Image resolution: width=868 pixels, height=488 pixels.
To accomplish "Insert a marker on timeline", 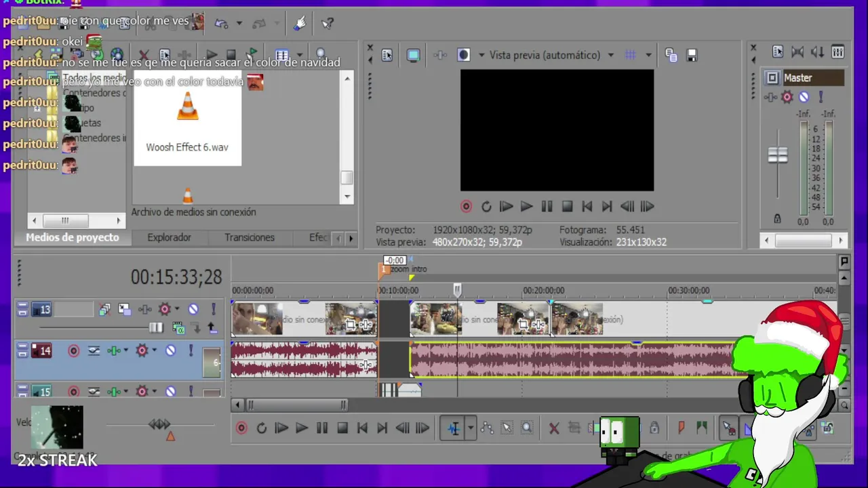I will click(682, 428).
